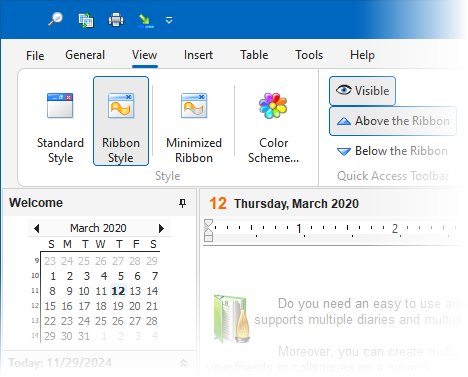The height and width of the screenshot is (377, 468).
Task: Click the ruler at the 1 inch mark
Action: coord(299,228)
